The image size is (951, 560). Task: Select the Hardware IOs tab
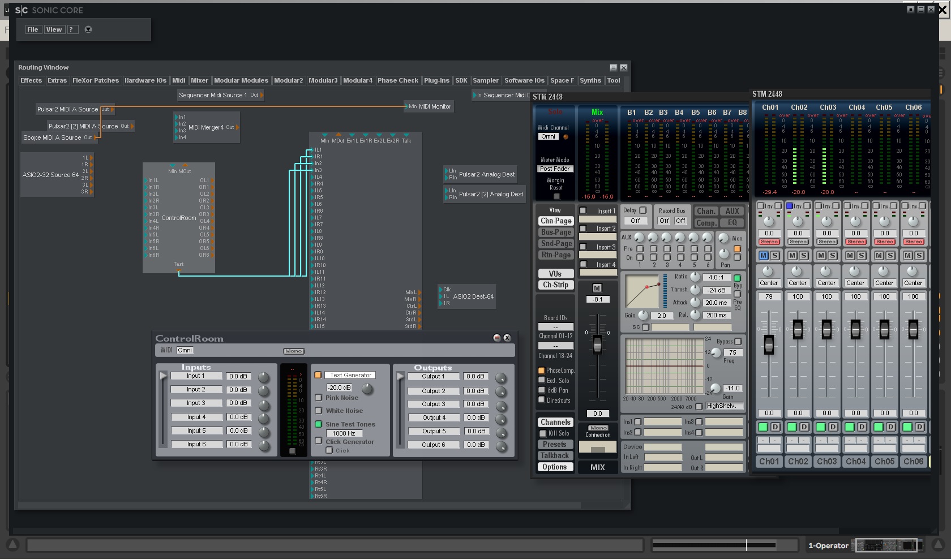coord(145,80)
